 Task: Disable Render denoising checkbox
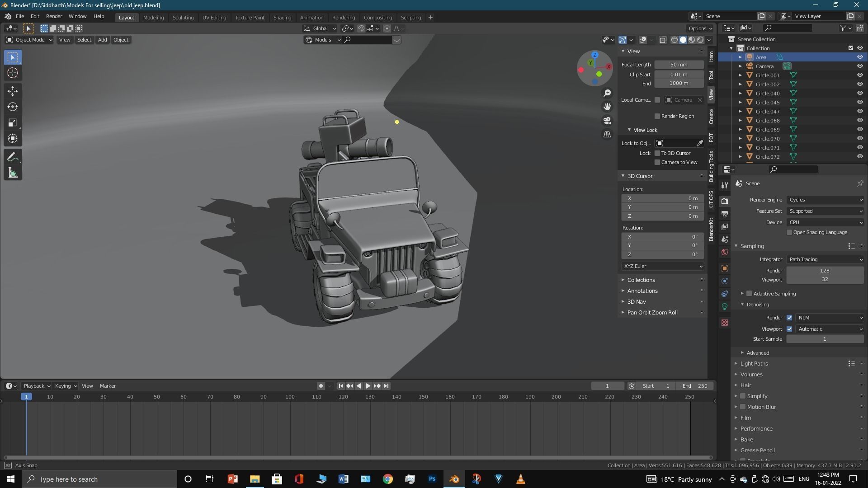click(789, 318)
